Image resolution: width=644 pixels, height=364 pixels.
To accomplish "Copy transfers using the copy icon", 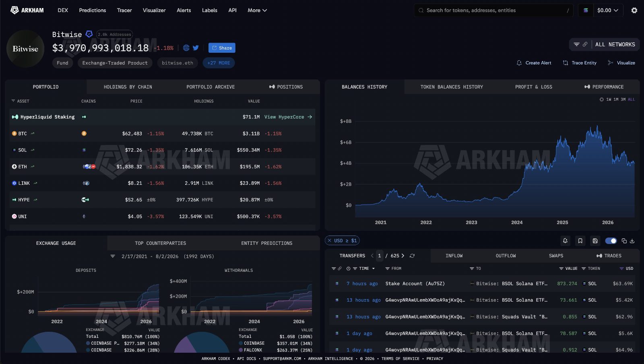I will click(624, 241).
